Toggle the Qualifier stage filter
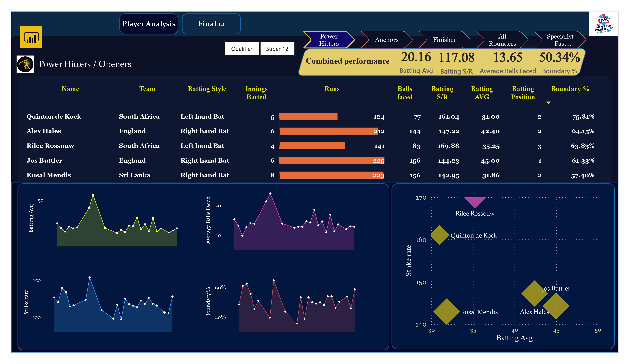 pos(242,49)
